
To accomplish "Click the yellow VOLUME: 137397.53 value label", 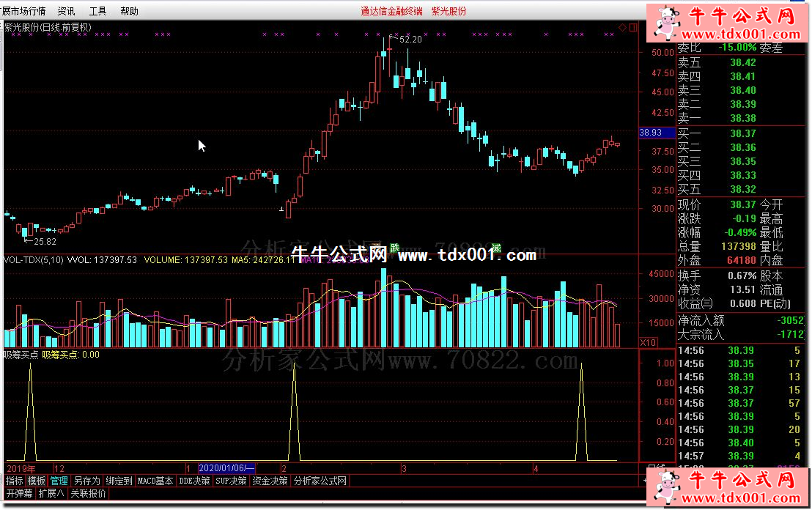I will [x=186, y=259].
